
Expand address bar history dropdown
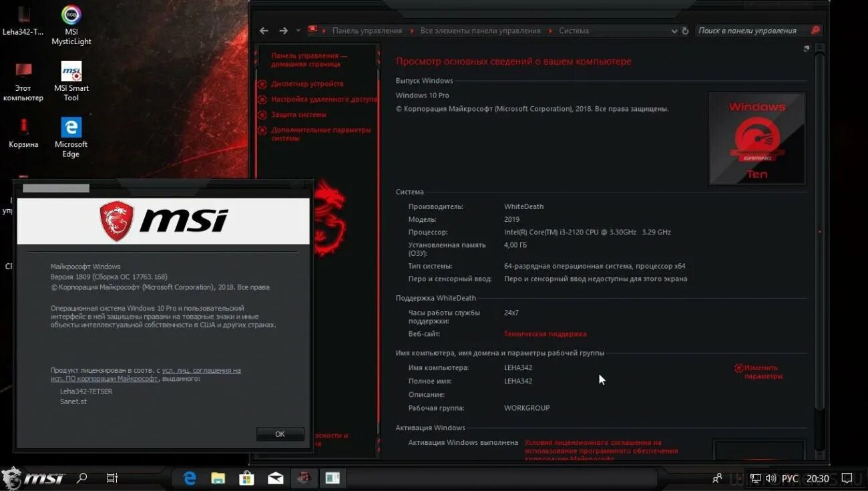[674, 31]
